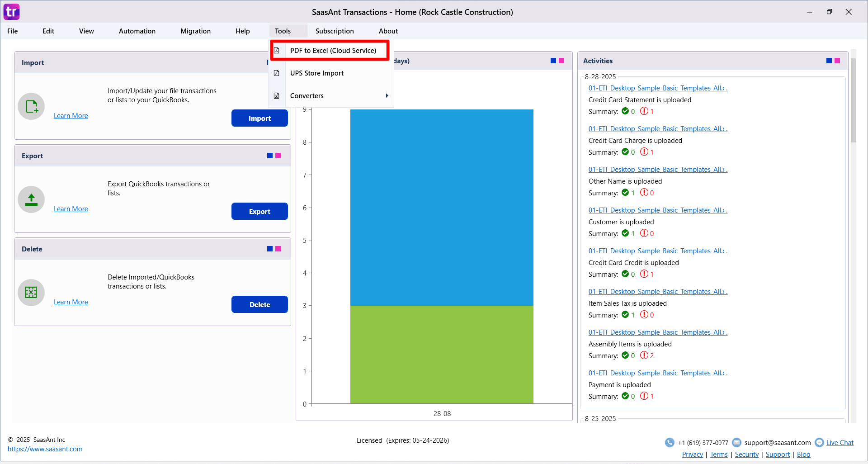
Task: Click red error icon for Assembly Items upload
Action: [x=644, y=355]
